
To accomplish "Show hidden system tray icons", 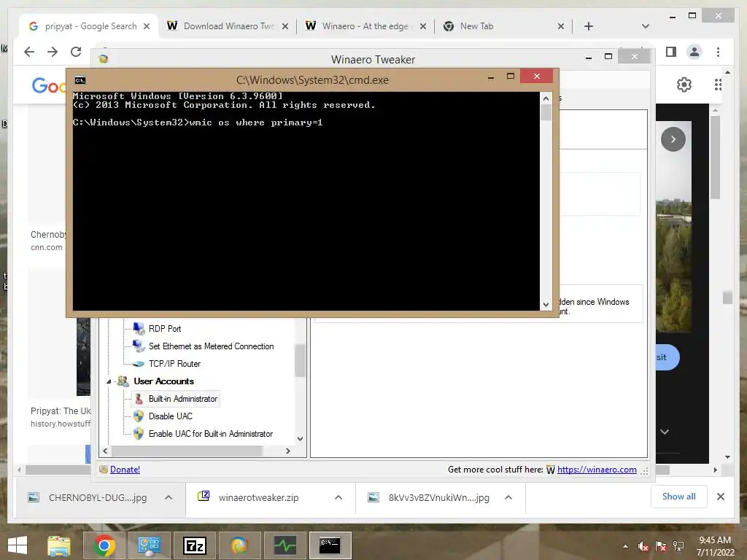I will click(625, 546).
